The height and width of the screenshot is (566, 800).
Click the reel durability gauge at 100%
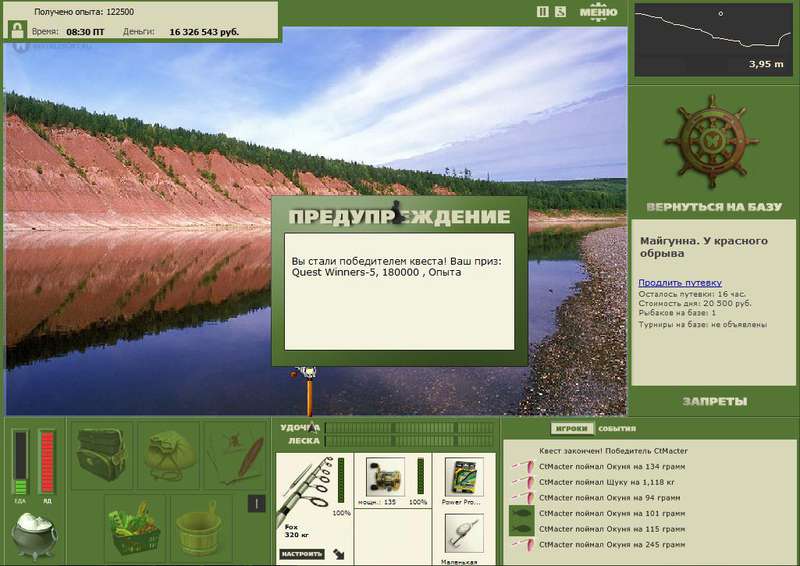(420, 476)
